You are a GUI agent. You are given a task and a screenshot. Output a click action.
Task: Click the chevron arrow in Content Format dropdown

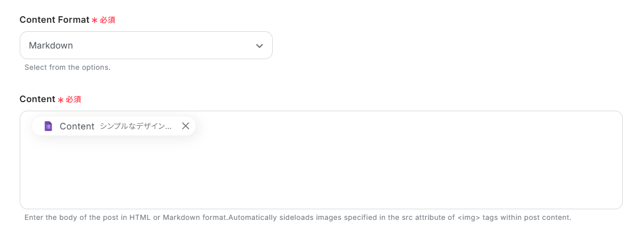[260, 46]
